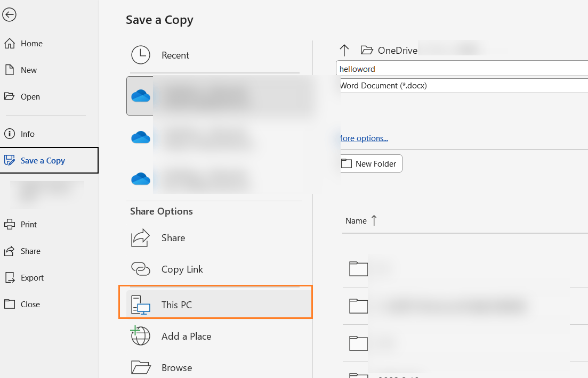Toggle the Name column sort order
The height and width of the screenshot is (378, 588).
[361, 220]
